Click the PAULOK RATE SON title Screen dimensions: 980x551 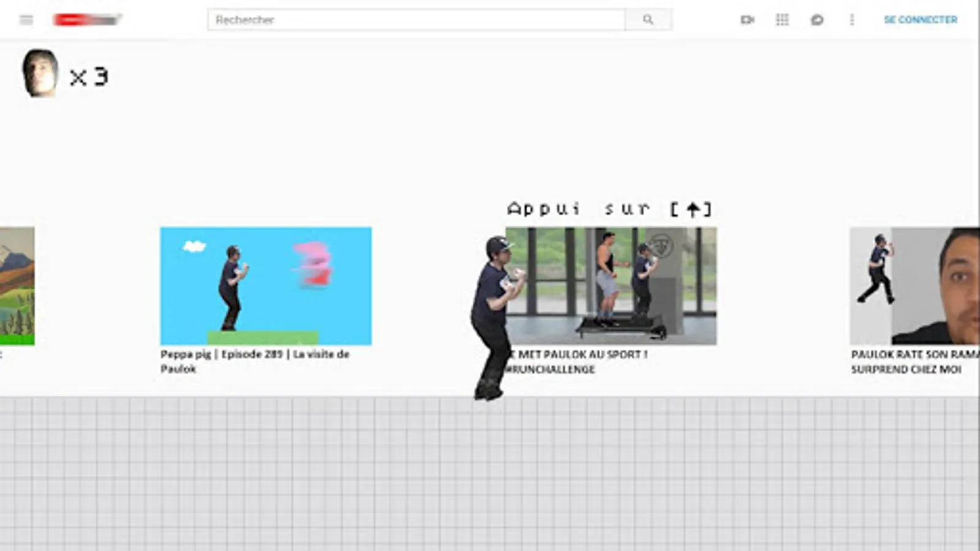[915, 362]
